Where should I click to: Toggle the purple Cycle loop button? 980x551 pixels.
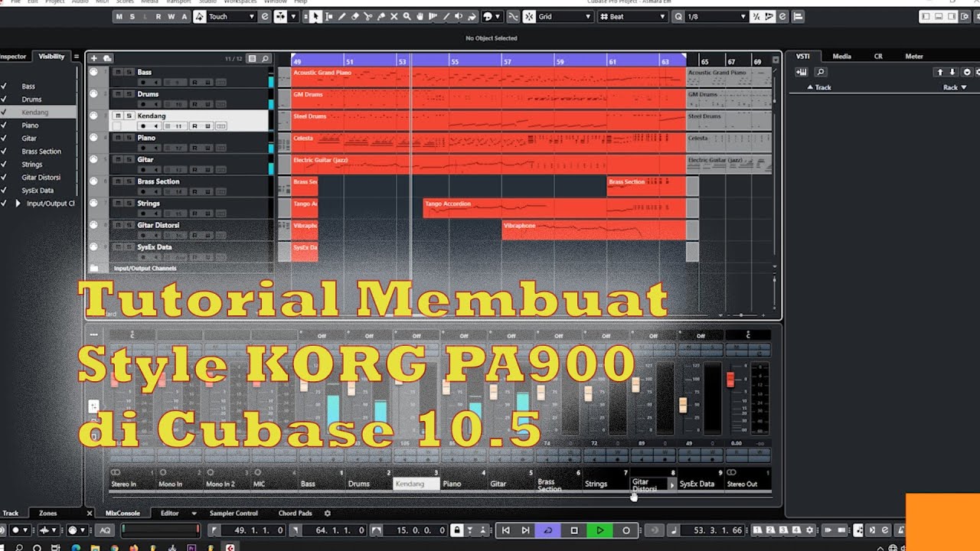click(x=547, y=530)
